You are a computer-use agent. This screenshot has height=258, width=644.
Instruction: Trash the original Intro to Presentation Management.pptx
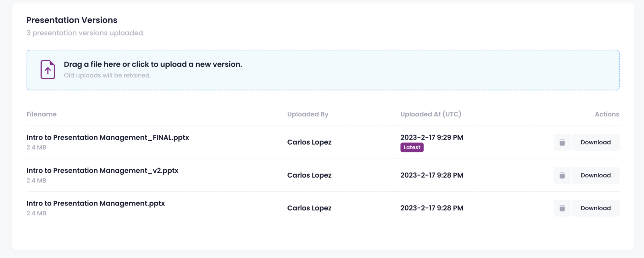pos(562,208)
